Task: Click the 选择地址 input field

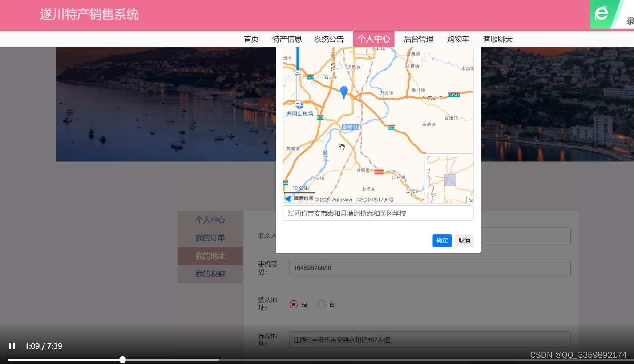Action: coord(430,340)
